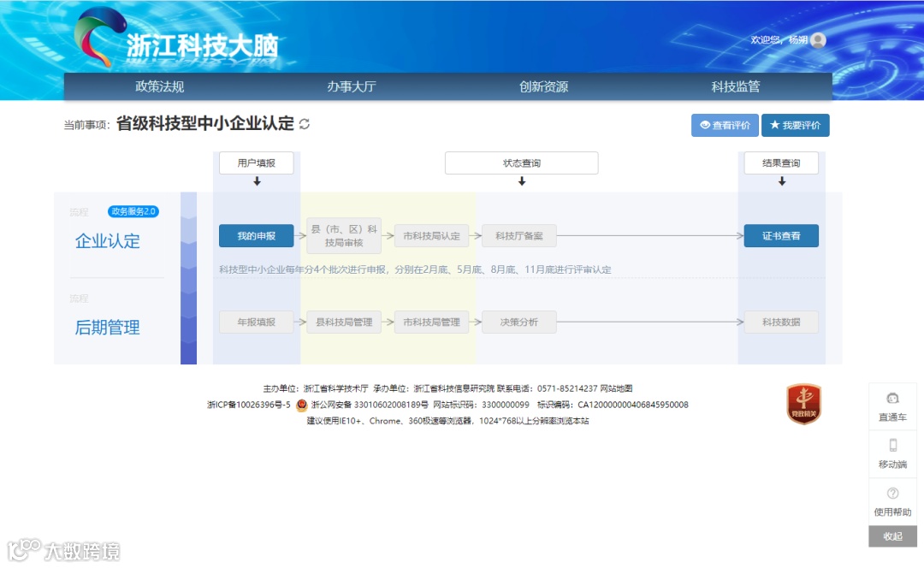This screenshot has height=568, width=924.
Task: Click 年报填报 step
Action: (x=257, y=322)
